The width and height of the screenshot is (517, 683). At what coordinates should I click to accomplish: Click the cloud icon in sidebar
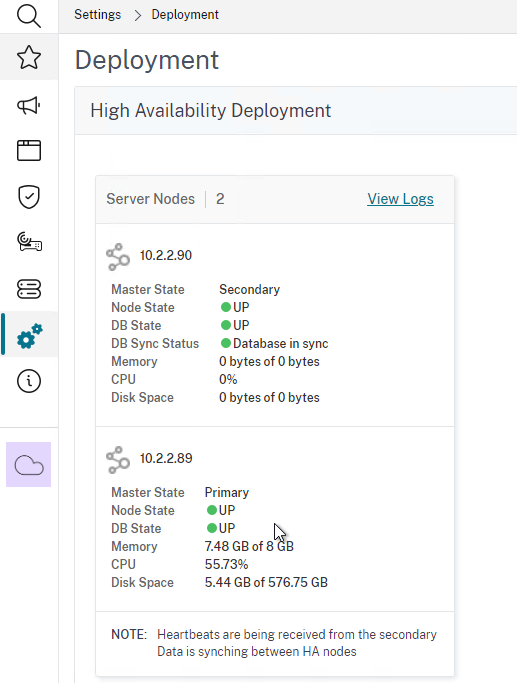pos(29,464)
